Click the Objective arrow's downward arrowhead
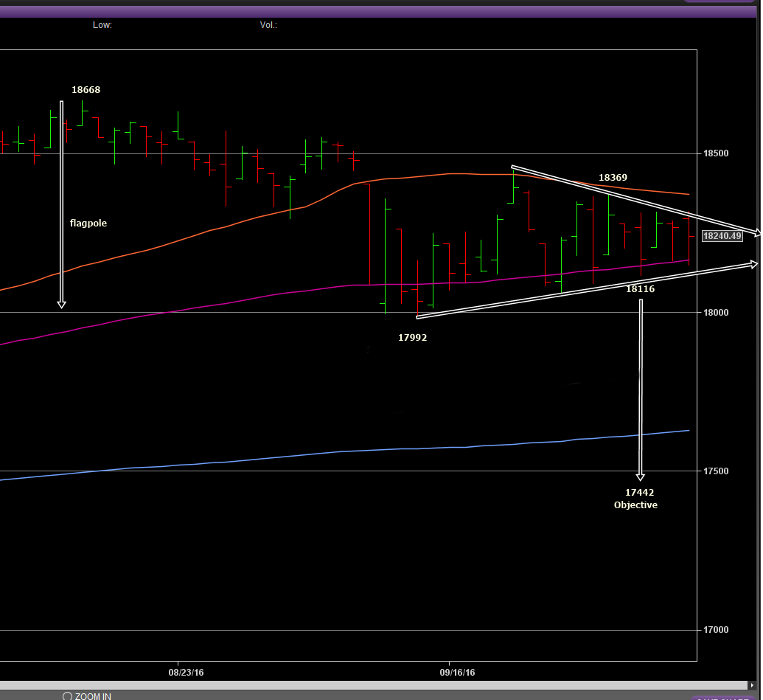This screenshot has width=763, height=700. (641, 477)
